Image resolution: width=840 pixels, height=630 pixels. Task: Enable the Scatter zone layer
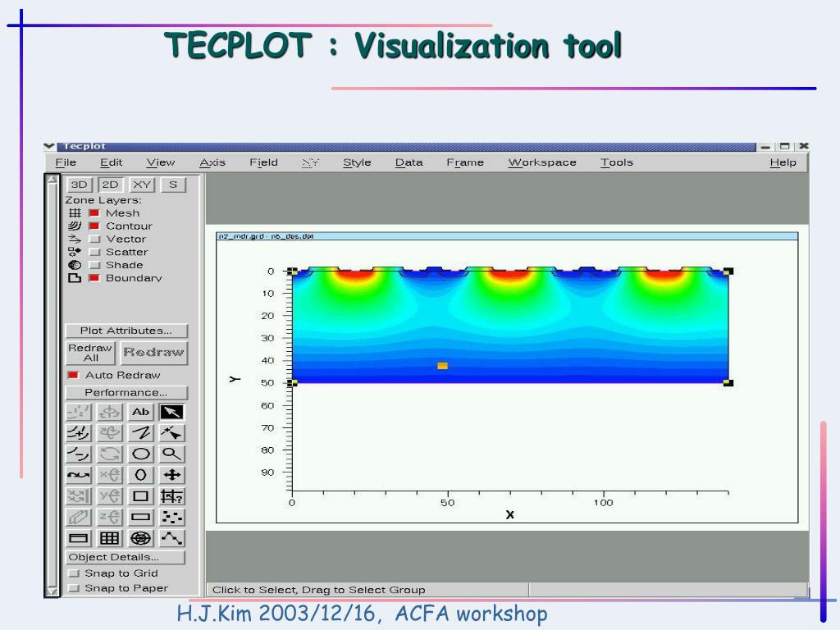(94, 252)
